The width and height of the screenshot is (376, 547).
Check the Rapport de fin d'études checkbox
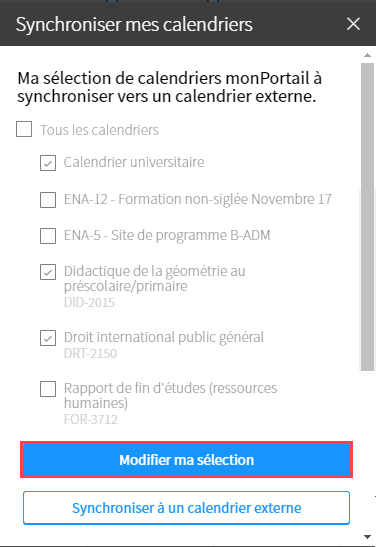point(48,389)
